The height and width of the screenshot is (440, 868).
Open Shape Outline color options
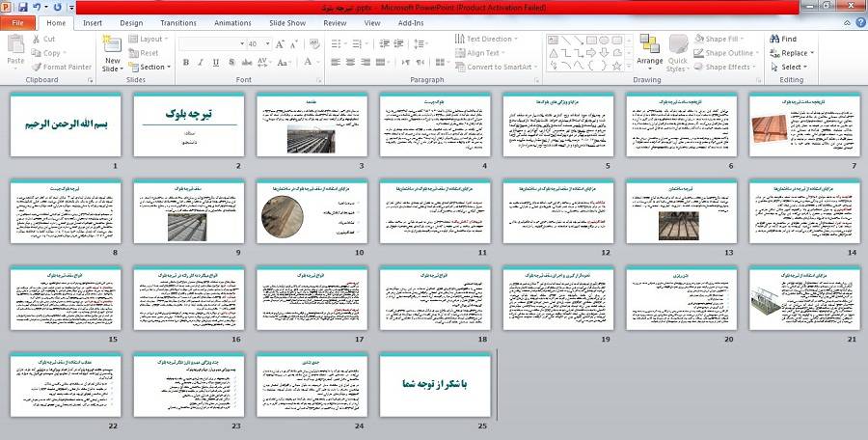pos(725,53)
